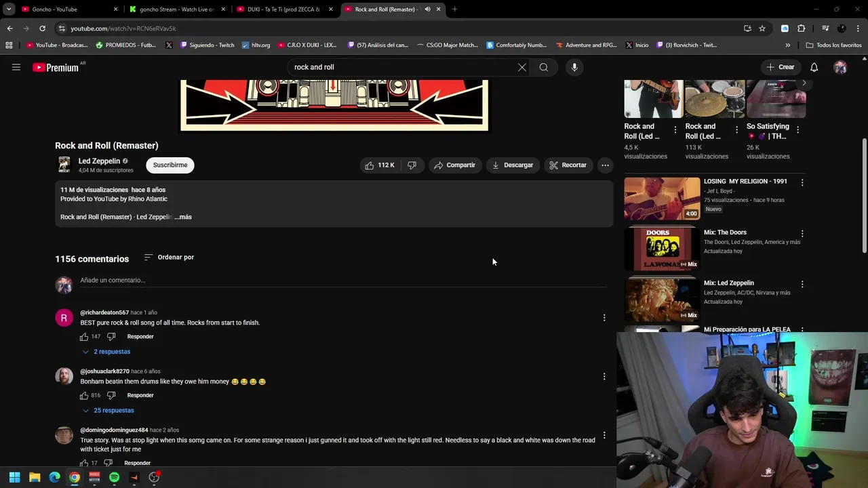This screenshot has height=488, width=868.
Task: Open @richardeaton567 avatar
Action: [x=64, y=318]
